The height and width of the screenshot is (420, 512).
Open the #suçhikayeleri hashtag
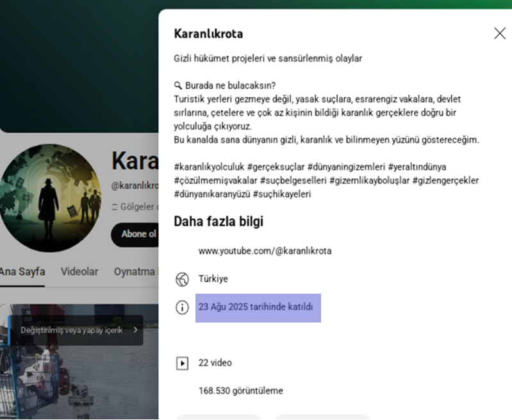(x=282, y=194)
